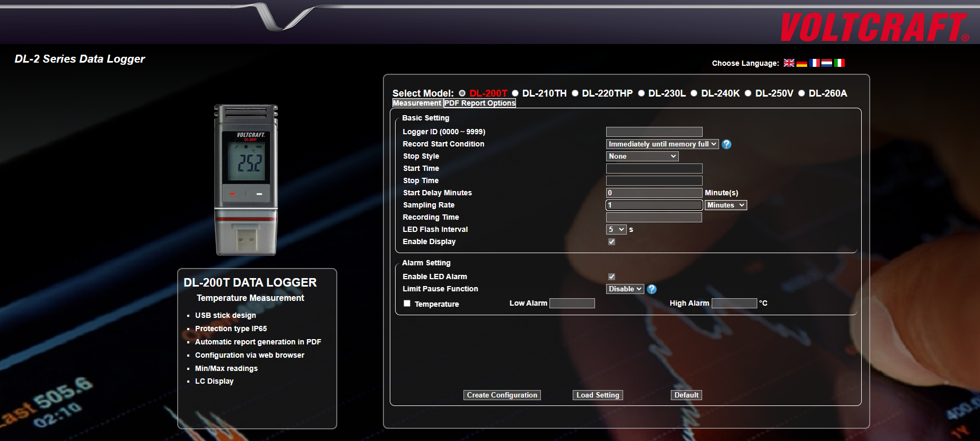The width and height of the screenshot is (980, 441).
Task: Select model DL-220THP
Action: (575, 93)
